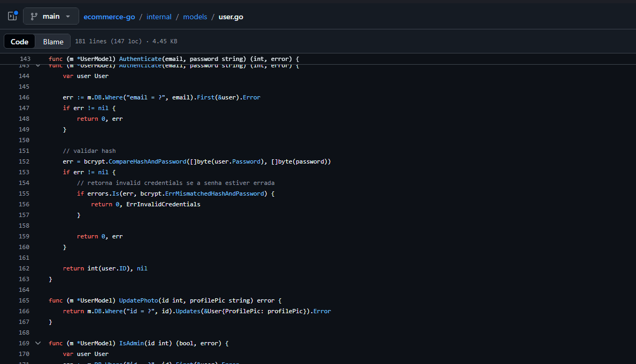Open the main branch selector dropdown

(x=51, y=16)
